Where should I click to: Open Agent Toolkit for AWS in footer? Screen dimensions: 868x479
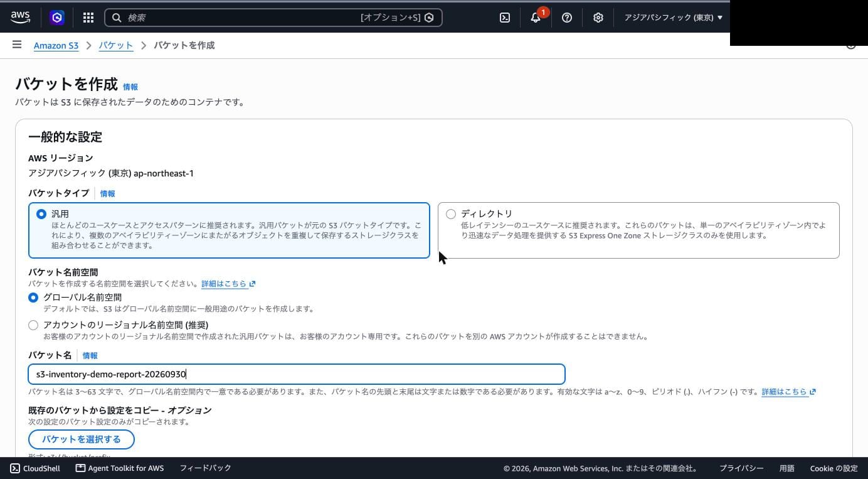[120, 468]
